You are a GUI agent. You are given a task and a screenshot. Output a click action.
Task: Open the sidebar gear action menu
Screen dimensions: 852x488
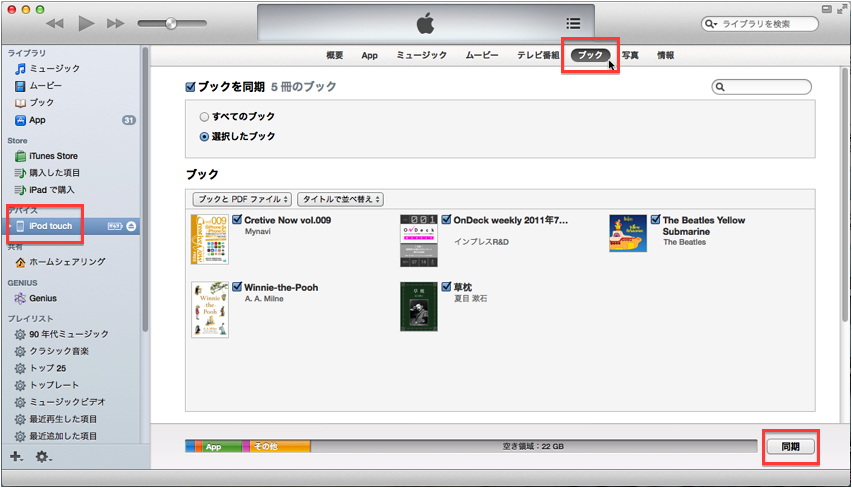tap(43, 457)
